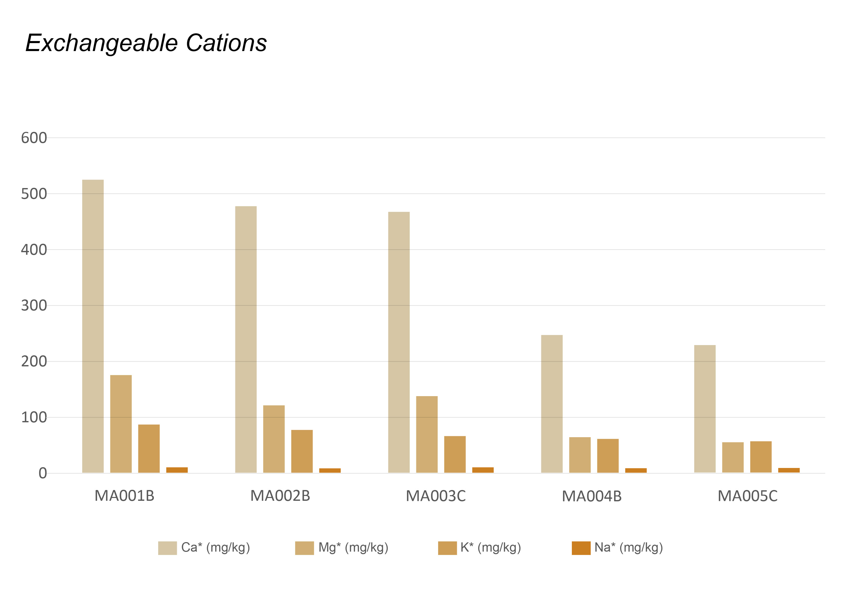Click the MA003C category axis label
Viewport: 847px width, 616px height.
click(x=436, y=496)
